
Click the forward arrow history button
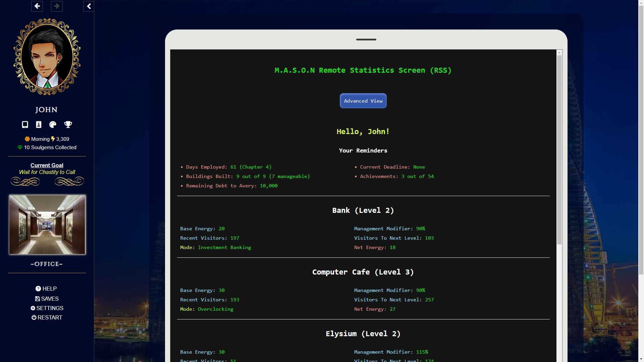click(57, 6)
